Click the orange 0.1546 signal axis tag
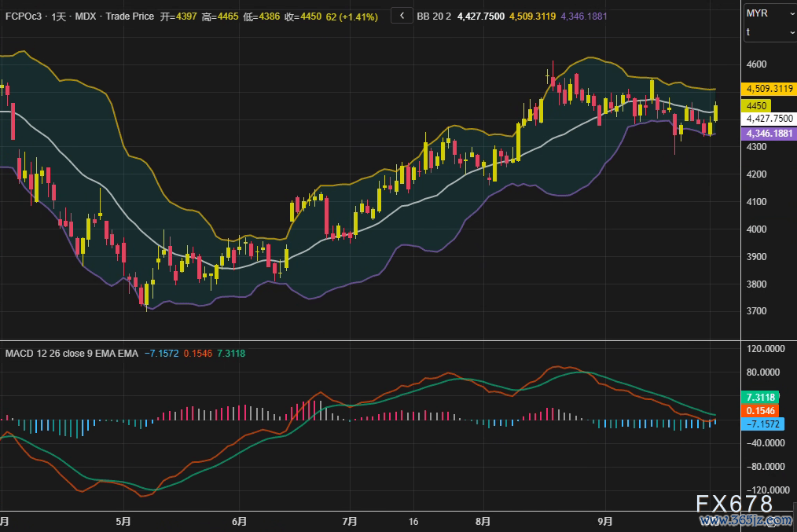The height and width of the screenshot is (532, 797). 760,410
